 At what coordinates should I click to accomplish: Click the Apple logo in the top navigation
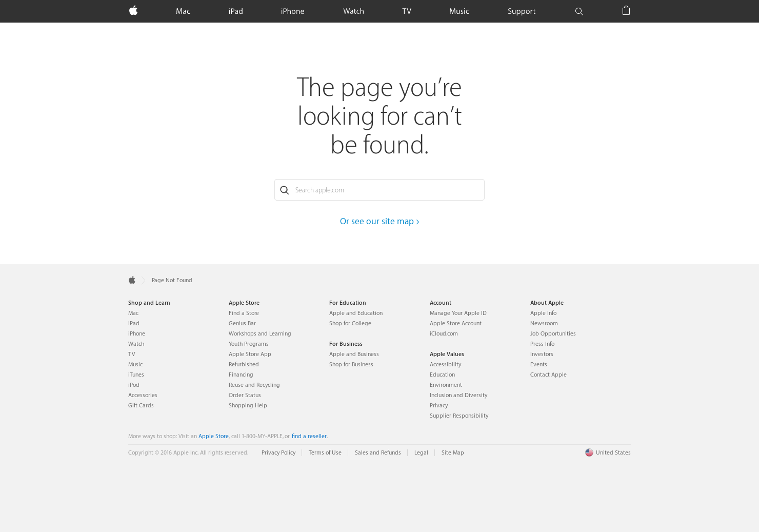pyautogui.click(x=133, y=10)
